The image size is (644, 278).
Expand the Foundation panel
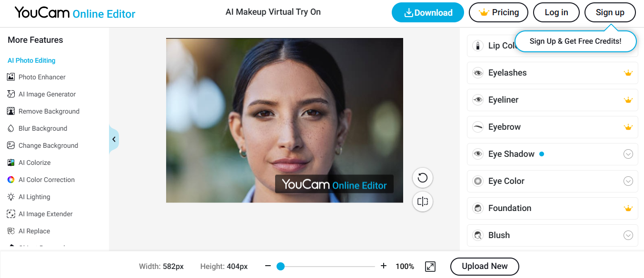click(552, 208)
